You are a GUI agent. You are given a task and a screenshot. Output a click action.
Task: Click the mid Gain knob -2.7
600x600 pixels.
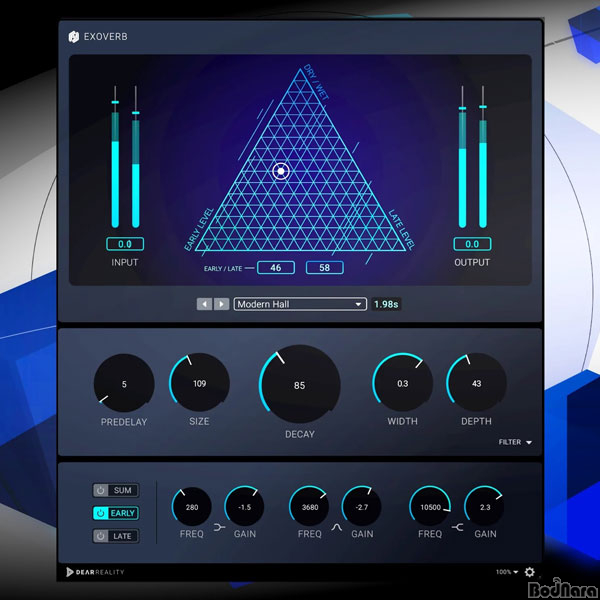(362, 507)
